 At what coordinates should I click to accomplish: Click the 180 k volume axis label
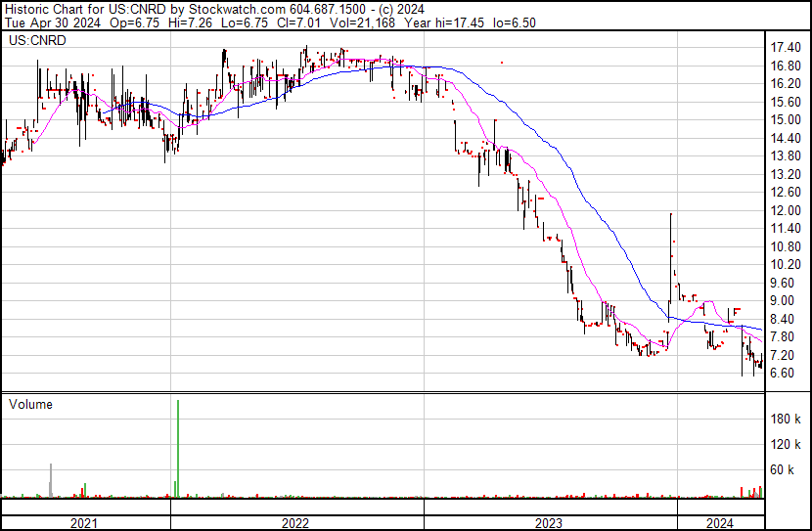click(787, 419)
